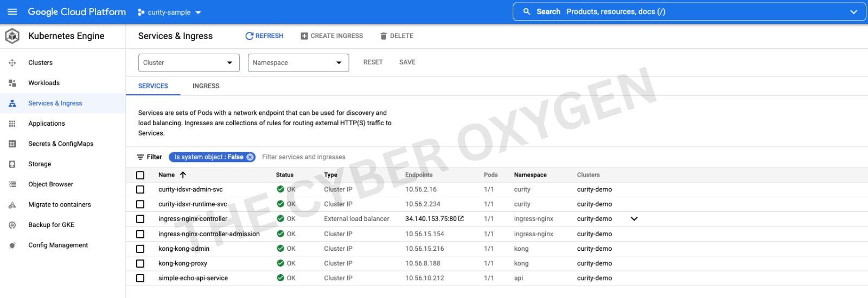Click the Migrate to containers icon
Image resolution: width=868 pixels, height=298 pixels.
(x=12, y=205)
